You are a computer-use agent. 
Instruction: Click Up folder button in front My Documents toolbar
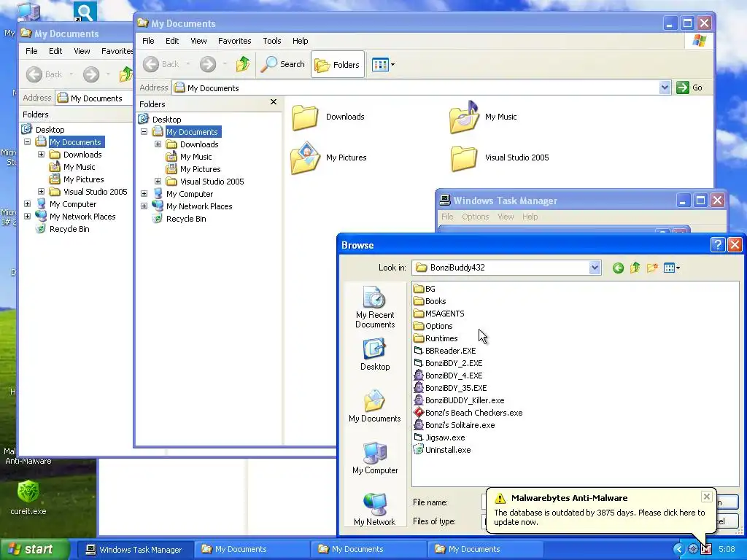pyautogui.click(x=243, y=64)
